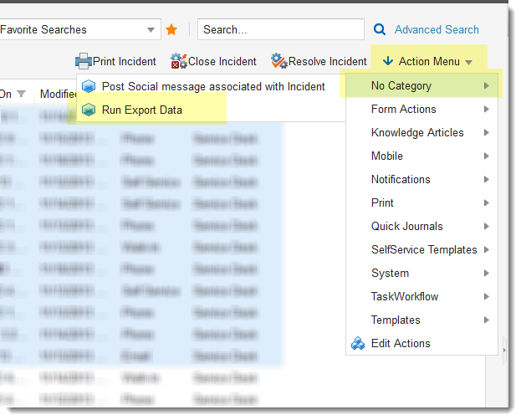Click the Run Export Data cube icon
Viewport: 521px width, 420px height.
(x=89, y=110)
